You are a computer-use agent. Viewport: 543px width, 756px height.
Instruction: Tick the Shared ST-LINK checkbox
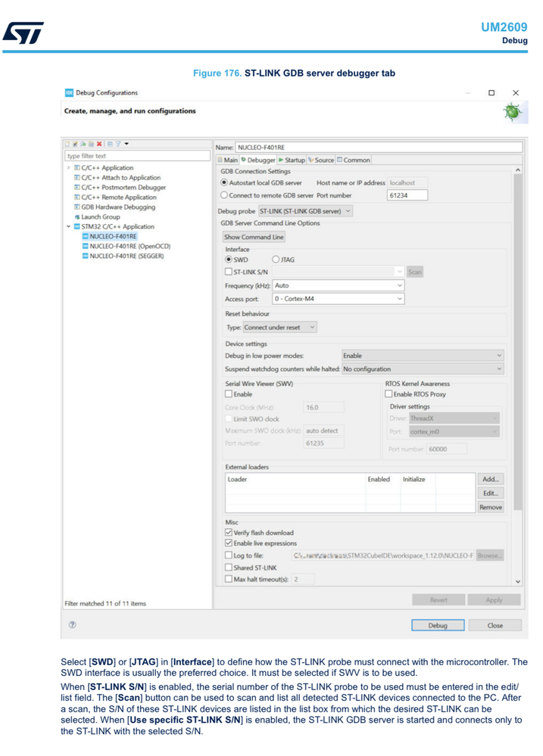(x=229, y=568)
